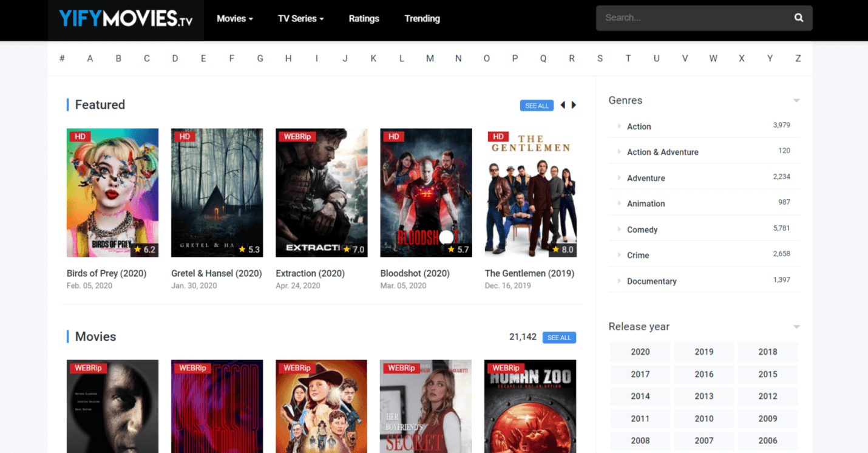Filter by release year 2020

point(640,352)
